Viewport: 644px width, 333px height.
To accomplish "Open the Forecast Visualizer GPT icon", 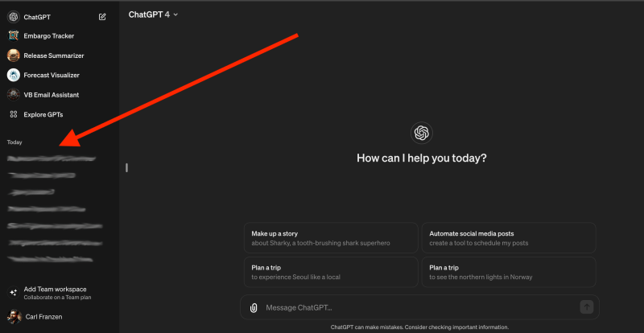I will [14, 75].
